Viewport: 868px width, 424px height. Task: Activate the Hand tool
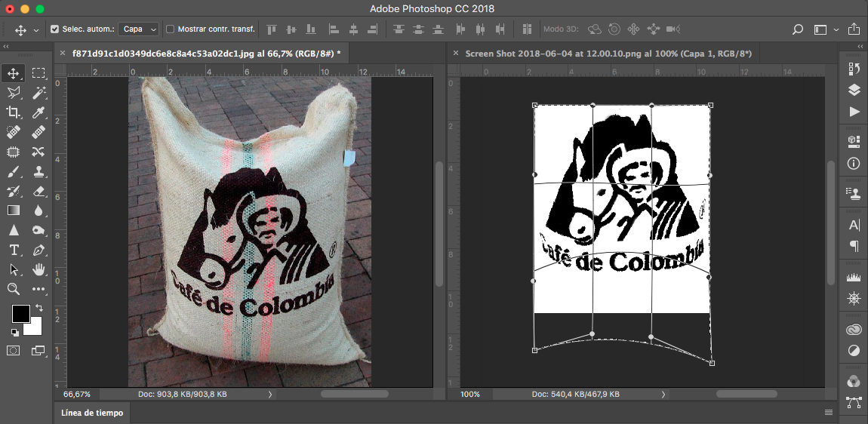38,269
